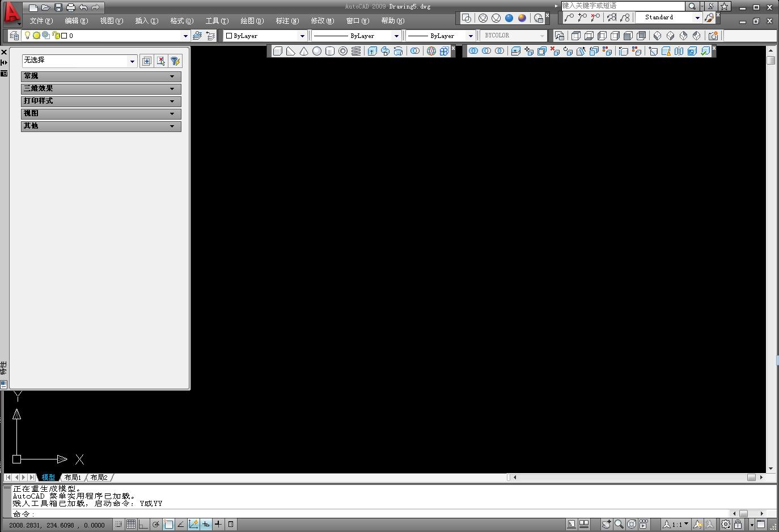Toggle Object Snap Tracking in status bar
Screen dimensions: 779x532
click(x=181, y=525)
